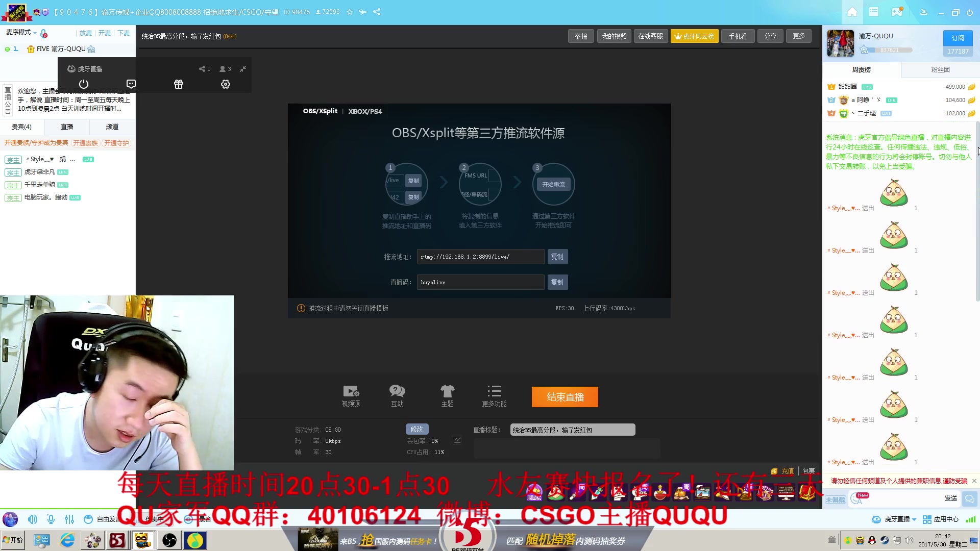Click the gift icon on the player overlay
The image size is (980, 551).
pos(178,84)
